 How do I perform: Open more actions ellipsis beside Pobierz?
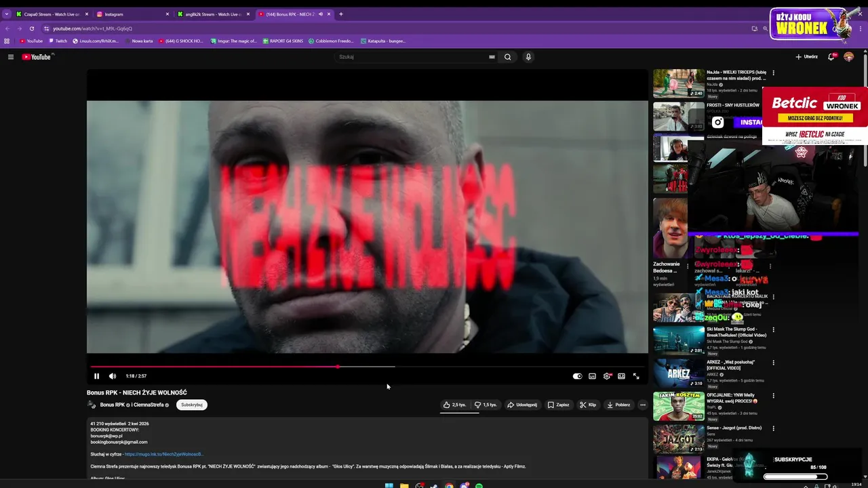643,405
